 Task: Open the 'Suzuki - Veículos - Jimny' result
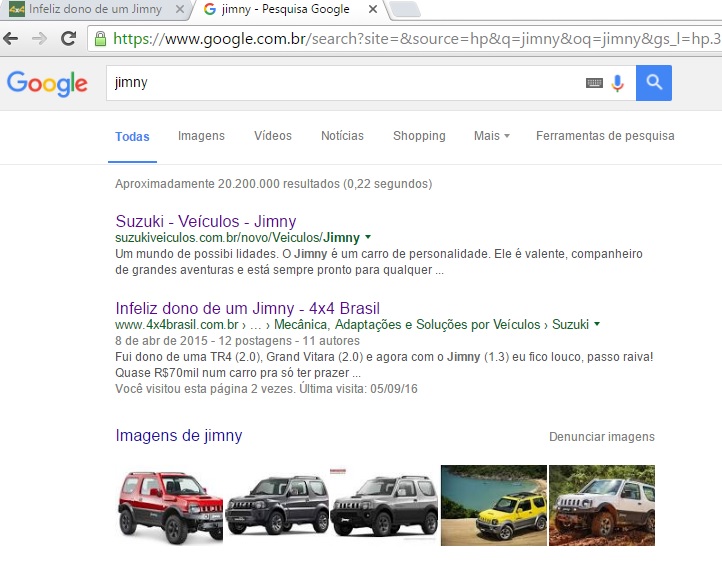click(x=206, y=222)
